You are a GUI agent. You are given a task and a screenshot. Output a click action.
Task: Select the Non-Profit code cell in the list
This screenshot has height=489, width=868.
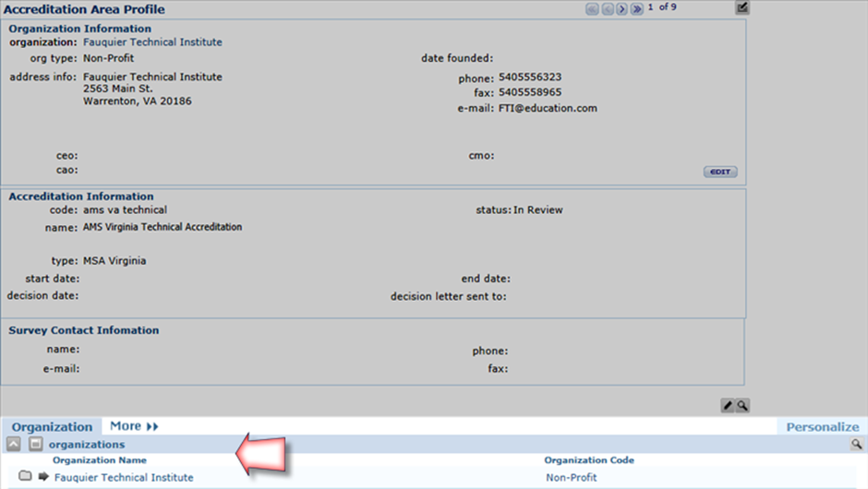coord(572,477)
